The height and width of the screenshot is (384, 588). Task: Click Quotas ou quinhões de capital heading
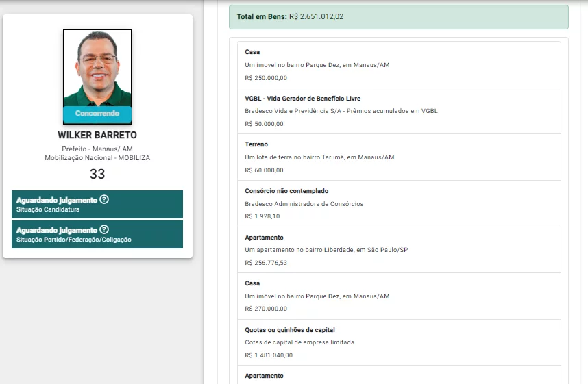tap(290, 330)
